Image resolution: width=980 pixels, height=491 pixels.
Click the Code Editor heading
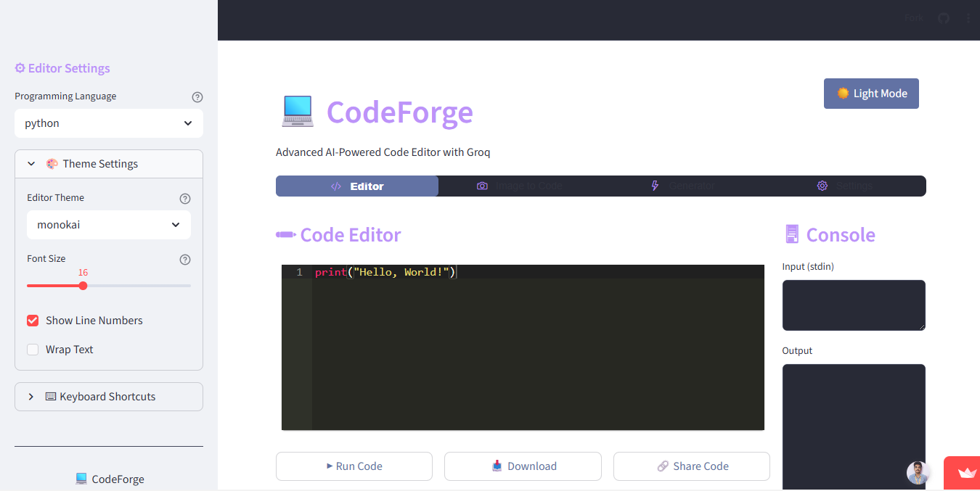(338, 235)
